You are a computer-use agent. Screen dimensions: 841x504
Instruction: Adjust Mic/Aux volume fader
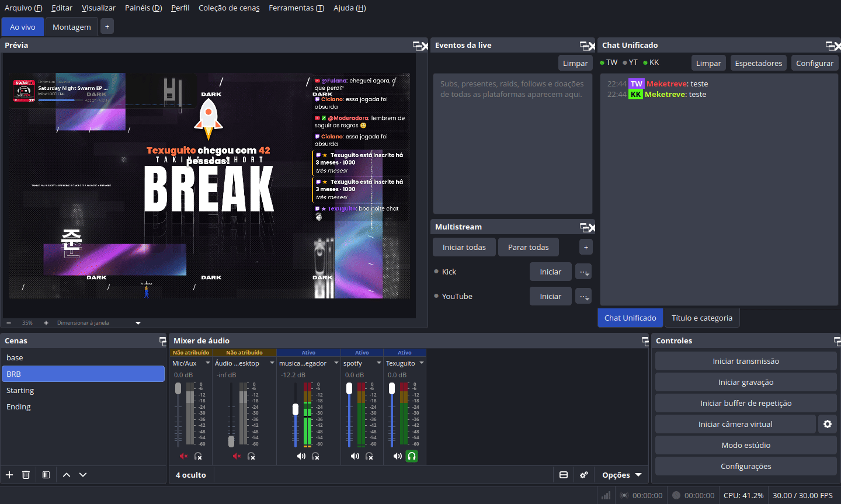[178, 389]
